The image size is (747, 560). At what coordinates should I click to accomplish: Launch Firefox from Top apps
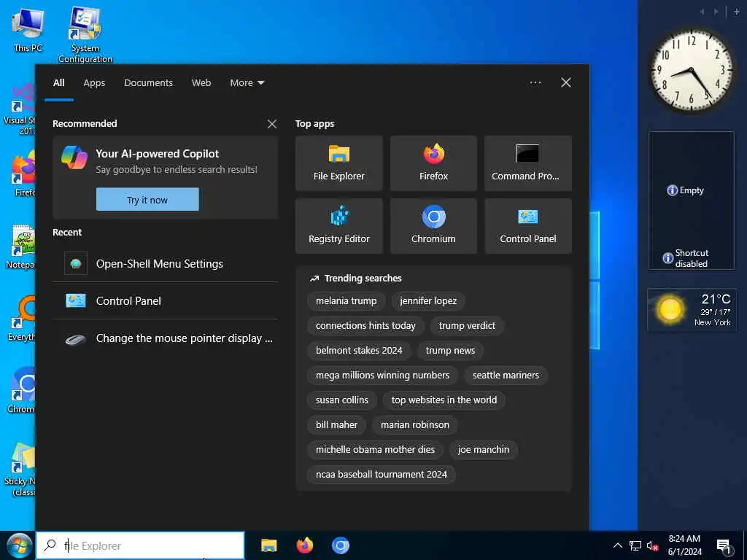point(433,163)
